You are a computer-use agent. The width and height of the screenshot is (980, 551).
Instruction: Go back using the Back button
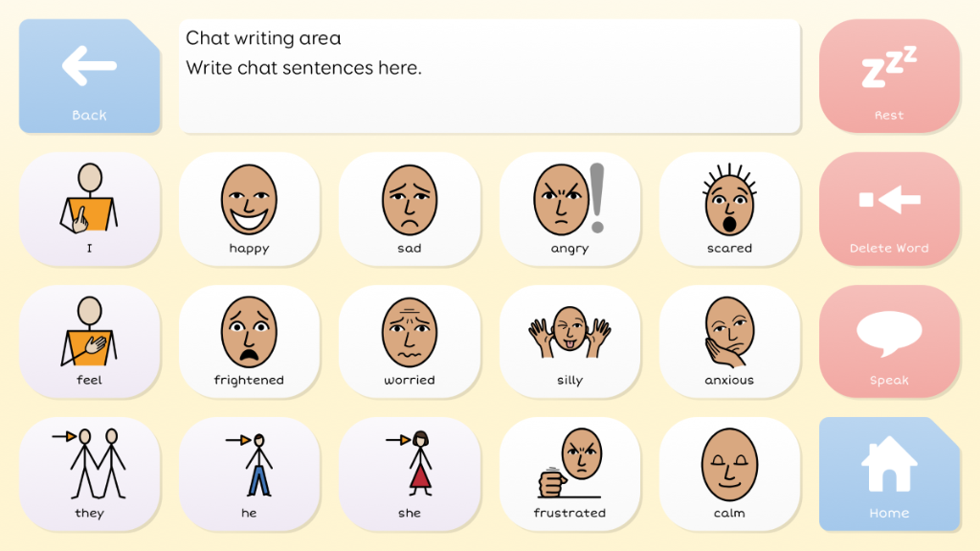pos(89,77)
